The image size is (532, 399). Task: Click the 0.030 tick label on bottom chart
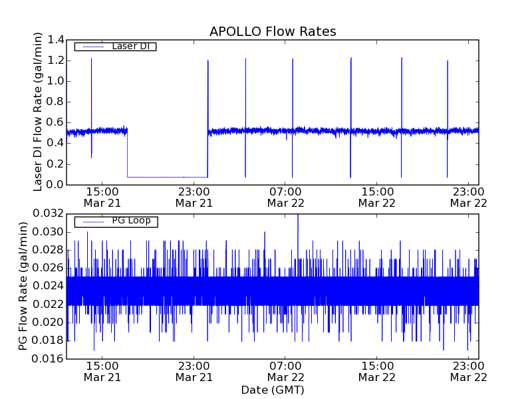click(48, 232)
